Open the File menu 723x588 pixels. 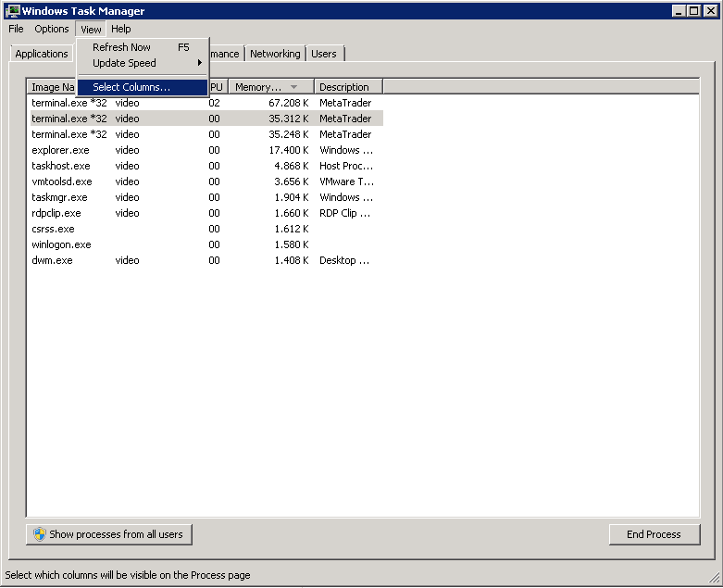coord(16,29)
